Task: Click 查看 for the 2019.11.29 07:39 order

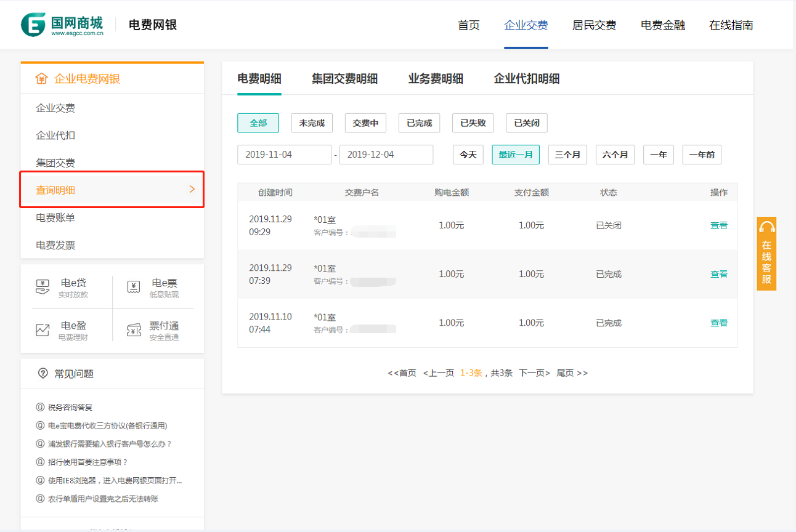Action: (x=719, y=274)
